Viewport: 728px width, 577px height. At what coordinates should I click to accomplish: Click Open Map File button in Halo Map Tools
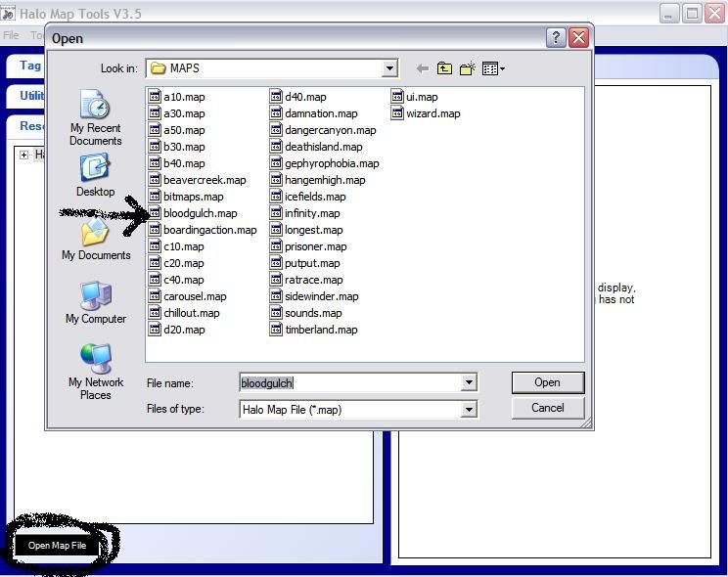pos(57,546)
